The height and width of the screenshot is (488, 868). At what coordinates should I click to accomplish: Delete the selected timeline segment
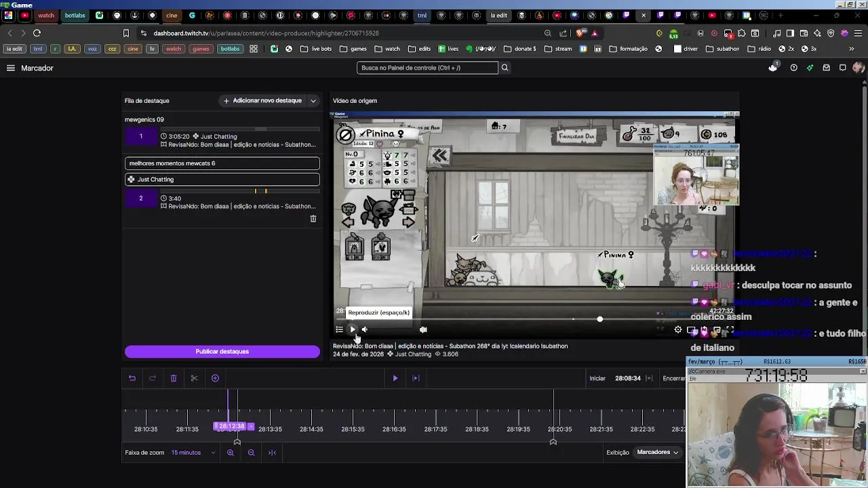click(x=174, y=378)
